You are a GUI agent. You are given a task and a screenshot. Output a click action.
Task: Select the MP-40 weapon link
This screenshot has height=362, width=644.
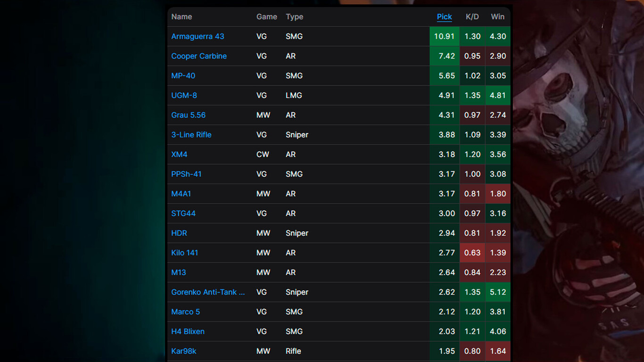(x=183, y=76)
